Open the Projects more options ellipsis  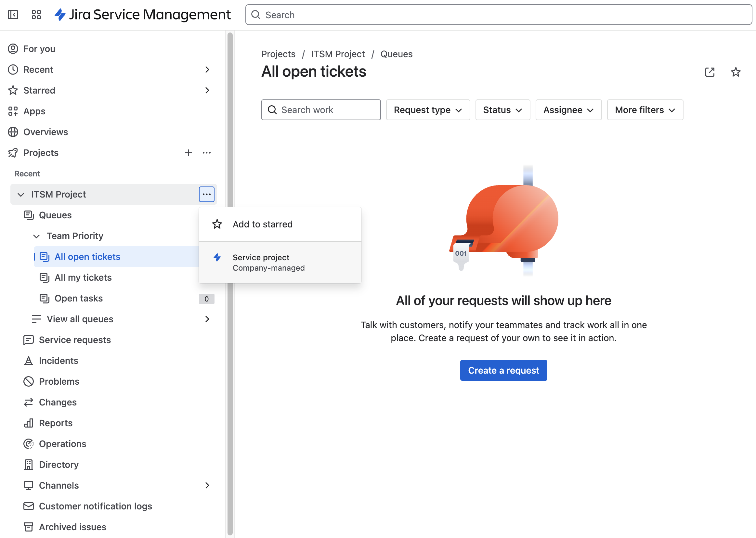coord(206,153)
